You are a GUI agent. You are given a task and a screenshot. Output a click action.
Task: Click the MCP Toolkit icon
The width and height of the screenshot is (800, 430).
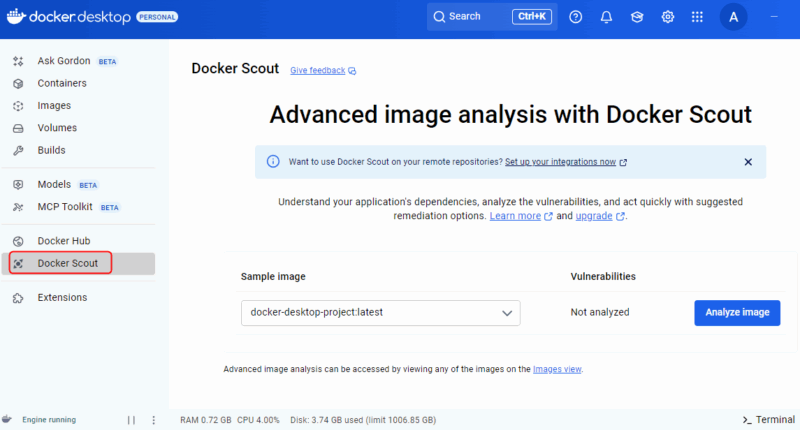(x=18, y=207)
